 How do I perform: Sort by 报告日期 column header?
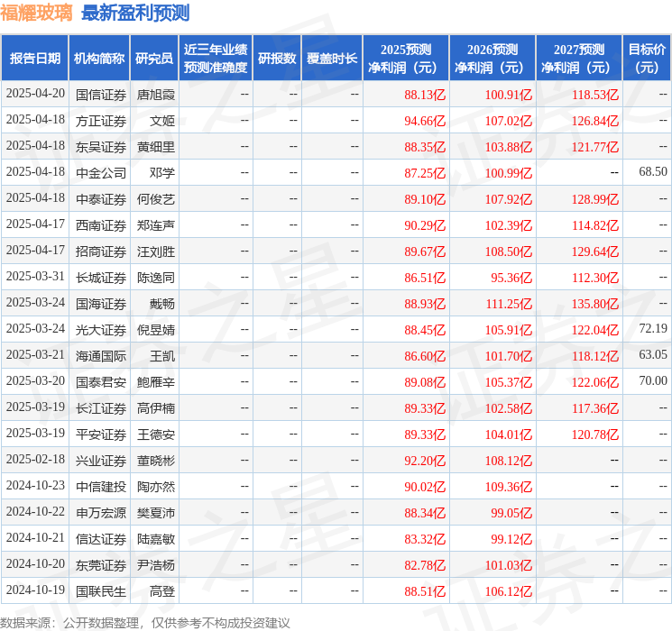pos(35,59)
